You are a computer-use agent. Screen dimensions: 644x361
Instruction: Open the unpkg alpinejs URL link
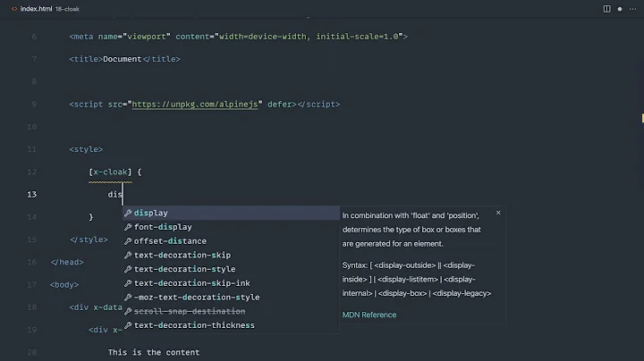(x=195, y=105)
